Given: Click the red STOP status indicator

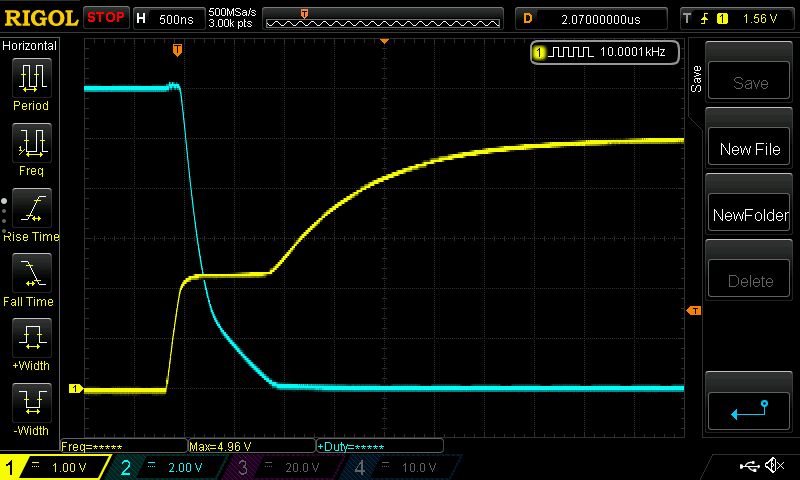Looking at the screenshot, I should click(x=106, y=18).
